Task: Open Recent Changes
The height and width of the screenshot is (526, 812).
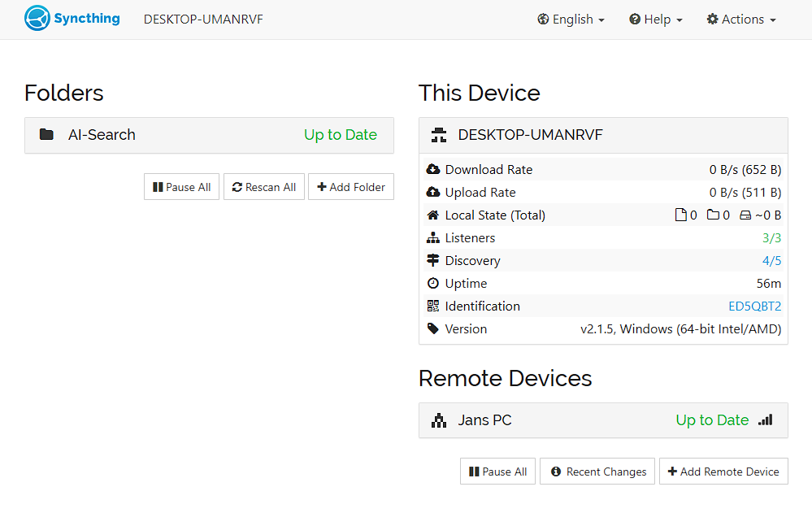Action: click(x=597, y=472)
